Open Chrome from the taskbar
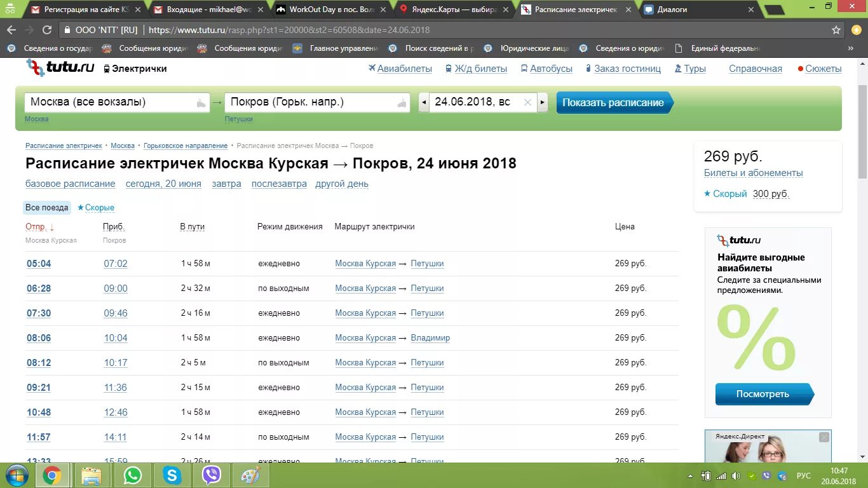Viewport: 868px width, 488px height. tap(52, 475)
